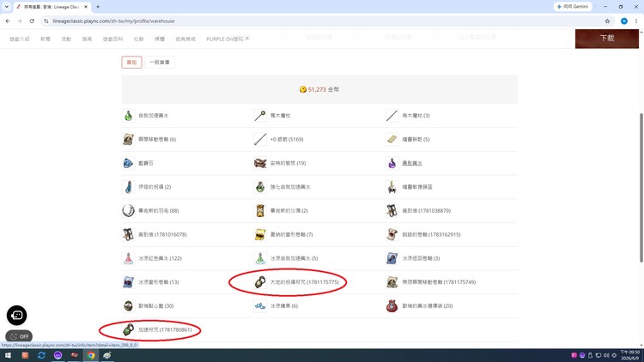Click the red potion bag (20) icon
Screen dimensions: 644x362
click(x=392, y=306)
